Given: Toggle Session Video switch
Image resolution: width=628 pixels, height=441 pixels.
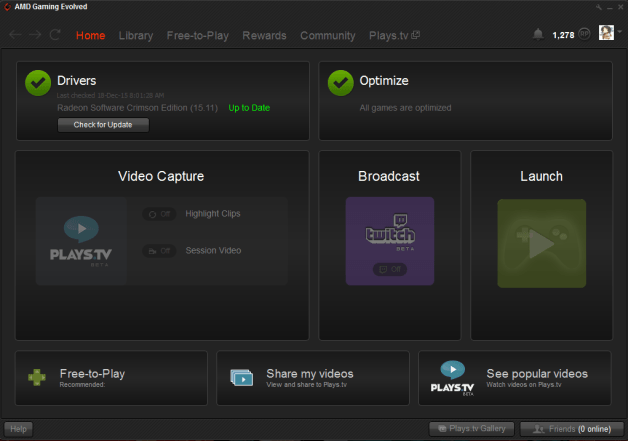Looking at the screenshot, I should click(x=157, y=251).
